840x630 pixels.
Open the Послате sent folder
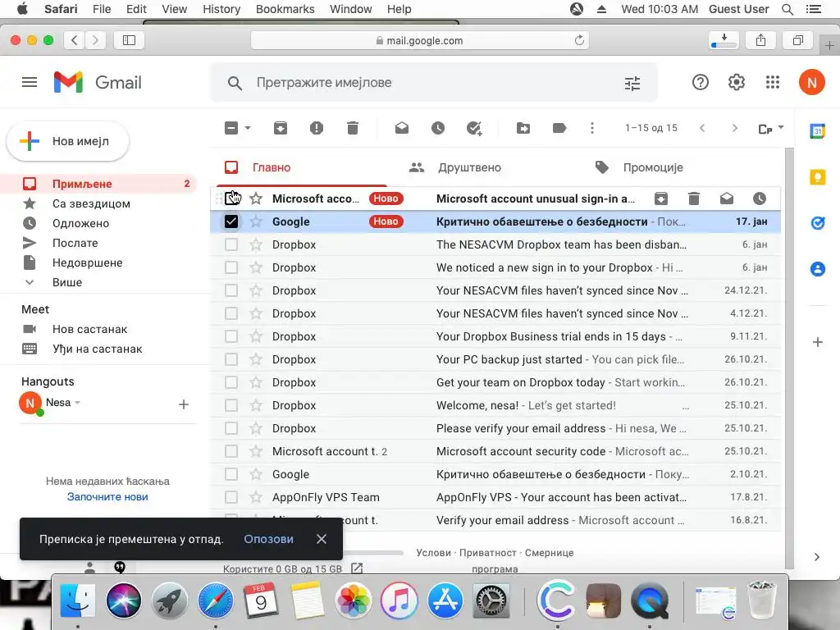(99, 243)
